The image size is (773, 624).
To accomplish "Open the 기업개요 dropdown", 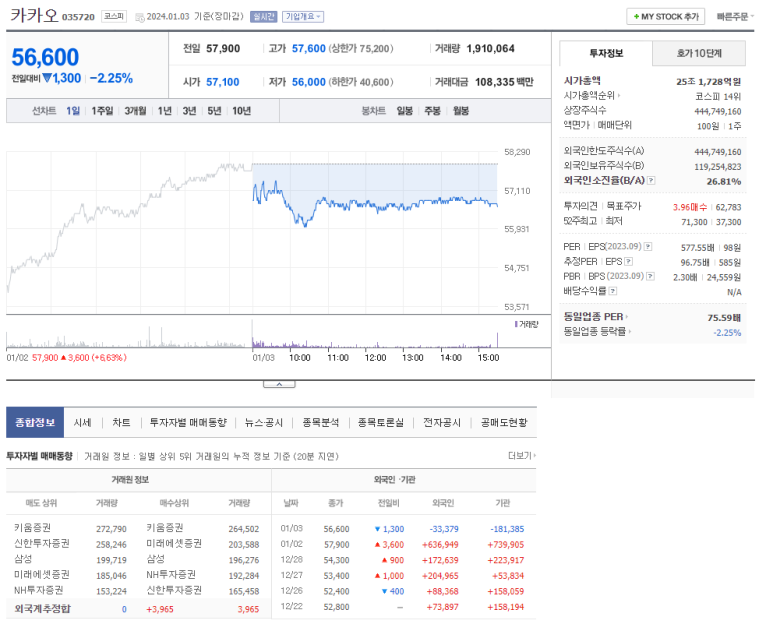I will pos(302,17).
